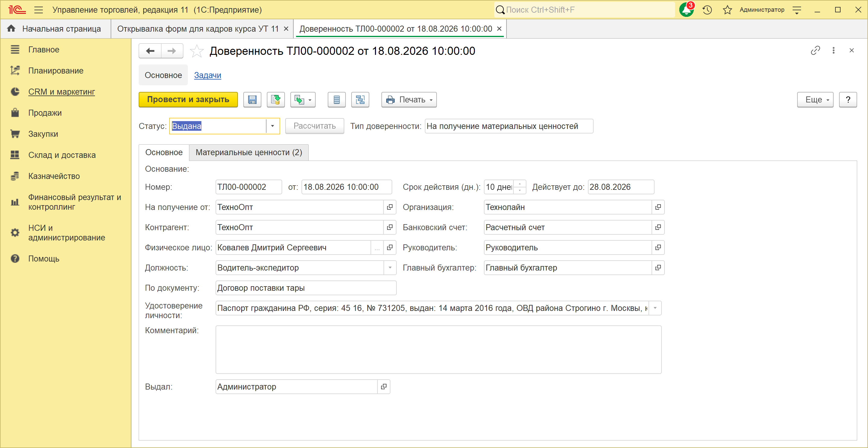Viewport: 868px width, 448px height.
Task: Increase Срок действия days stepper
Action: 519,183
